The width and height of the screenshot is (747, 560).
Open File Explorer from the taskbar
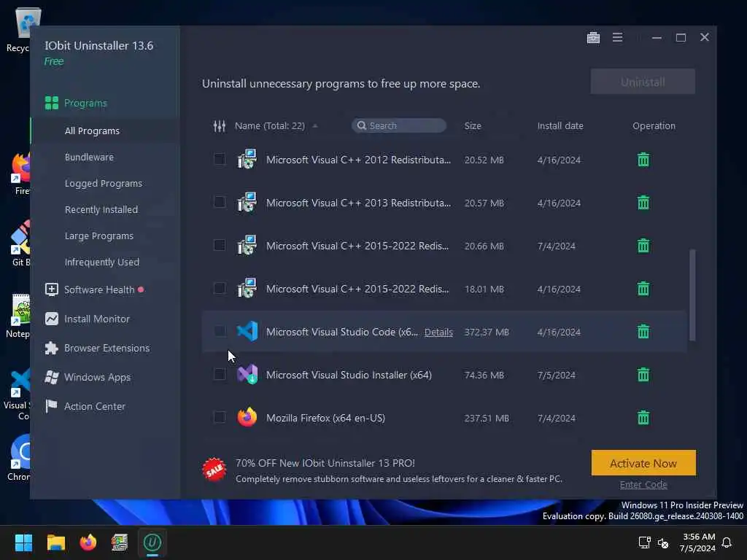55,542
